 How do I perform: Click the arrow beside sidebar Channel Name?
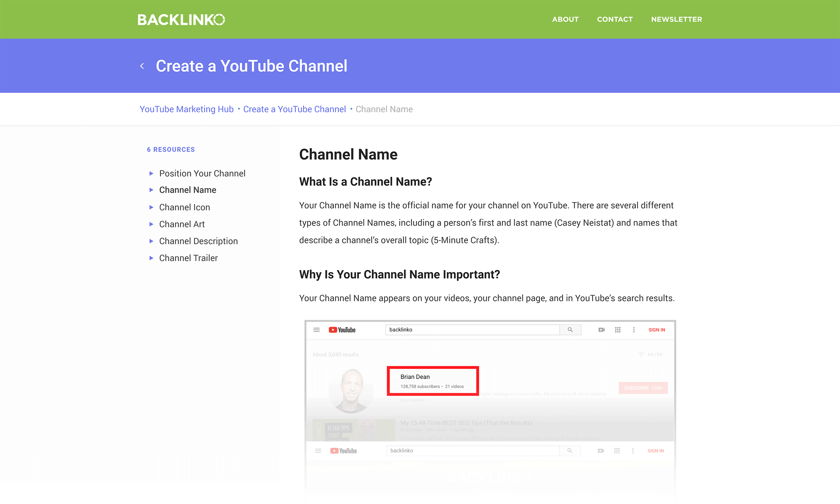coord(152,190)
